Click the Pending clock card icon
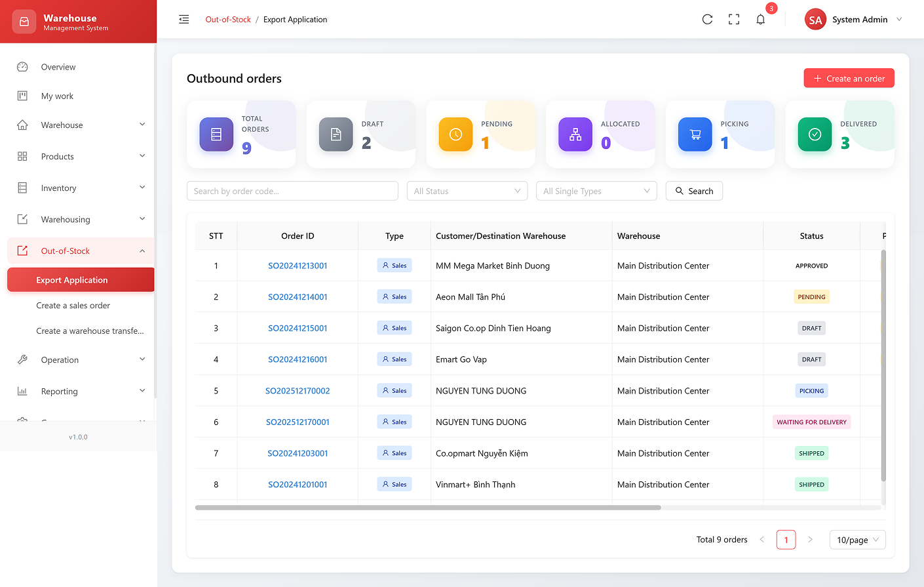This screenshot has width=924, height=587. tap(455, 134)
